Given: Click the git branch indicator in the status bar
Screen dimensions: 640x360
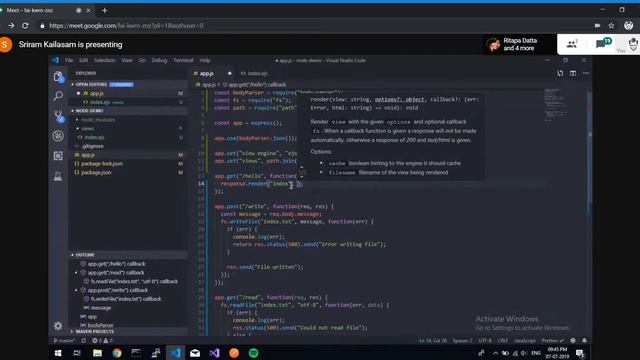Looking at the screenshot, I should (64, 340).
